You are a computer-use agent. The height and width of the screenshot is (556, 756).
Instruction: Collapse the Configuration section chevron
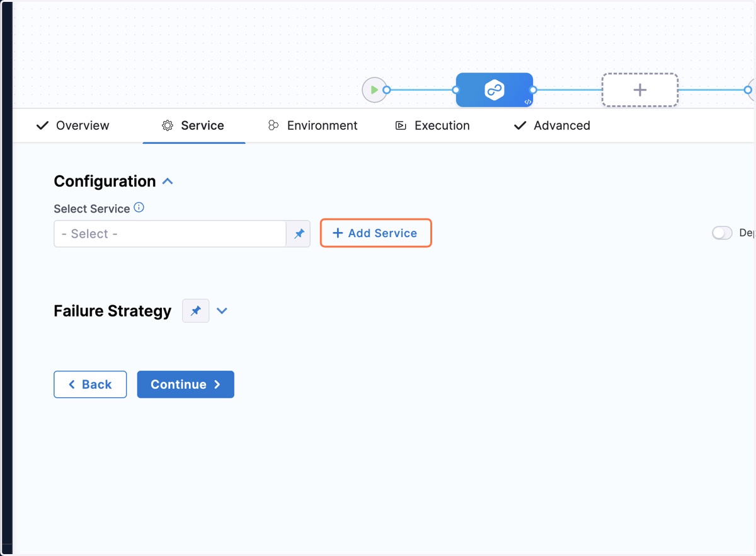(x=168, y=182)
